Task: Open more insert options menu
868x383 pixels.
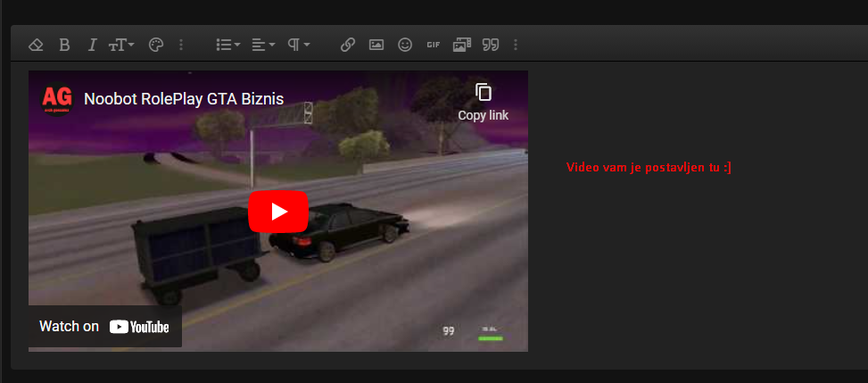Action: [x=516, y=45]
